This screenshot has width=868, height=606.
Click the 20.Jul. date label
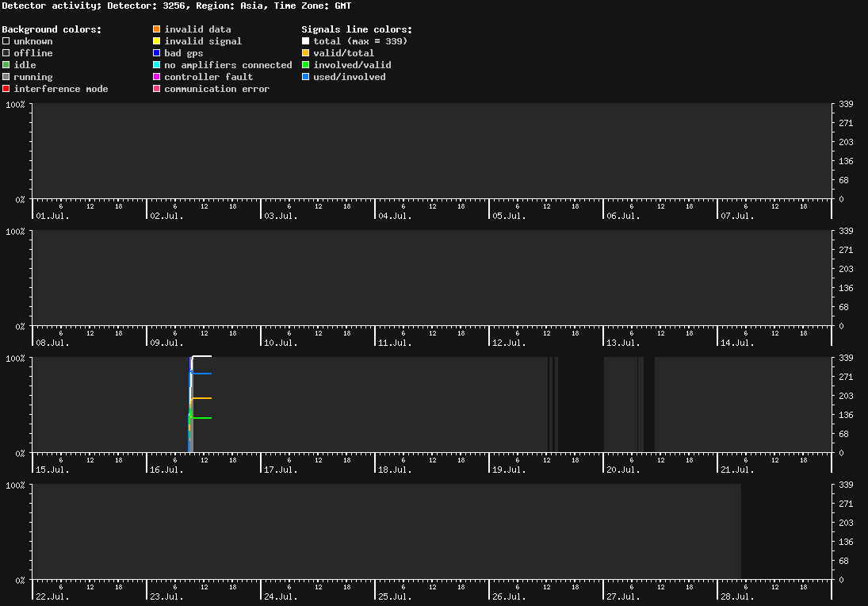tap(623, 470)
